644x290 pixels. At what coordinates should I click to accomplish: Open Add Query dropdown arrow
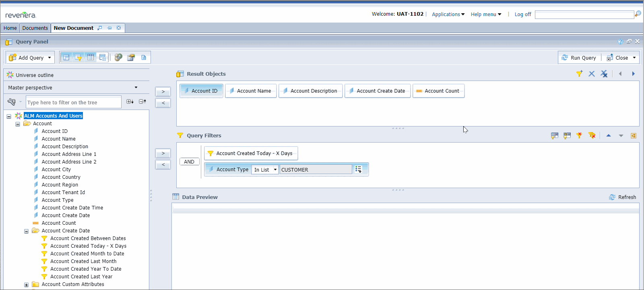[x=50, y=58]
